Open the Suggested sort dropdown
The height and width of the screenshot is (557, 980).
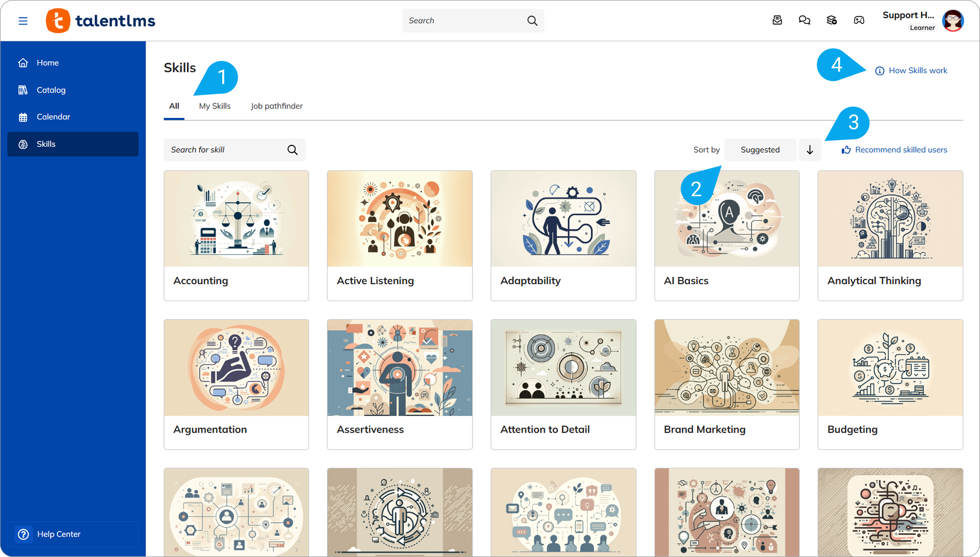[x=760, y=150]
